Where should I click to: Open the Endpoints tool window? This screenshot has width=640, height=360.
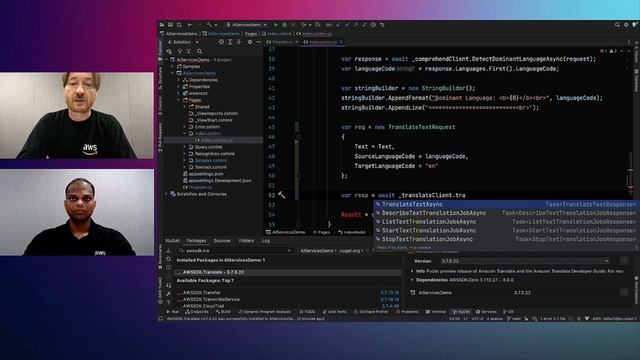197,312
